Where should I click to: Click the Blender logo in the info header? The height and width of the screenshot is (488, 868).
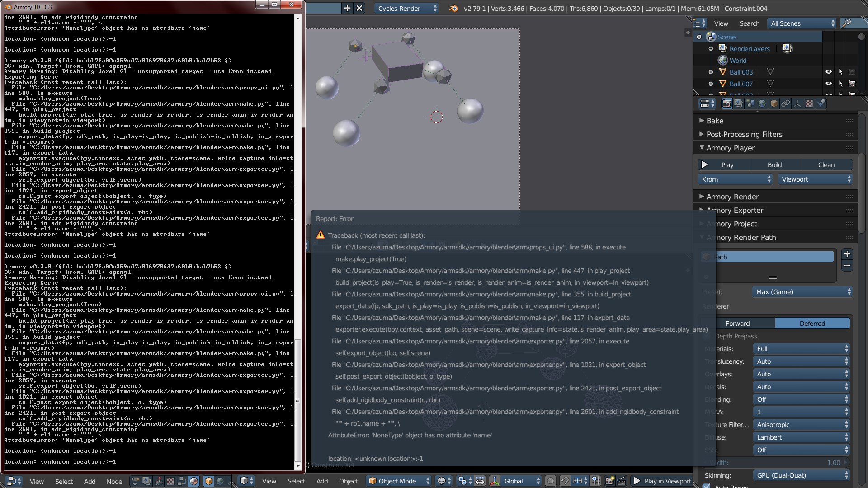(453, 8)
